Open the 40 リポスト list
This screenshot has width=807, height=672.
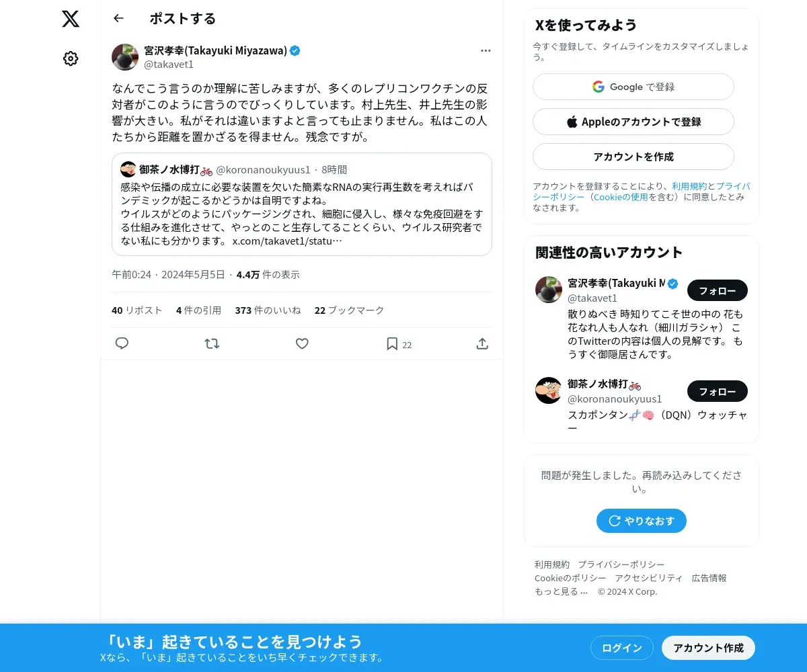pyautogui.click(x=137, y=310)
